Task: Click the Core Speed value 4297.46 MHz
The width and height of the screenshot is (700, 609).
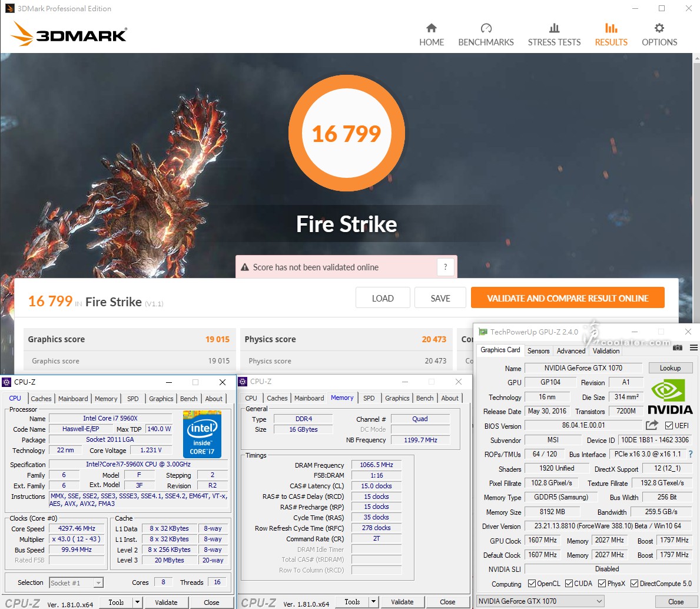Action: click(x=77, y=528)
